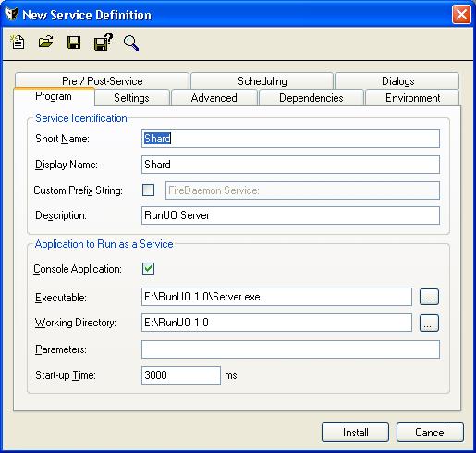Browse for the Executable path
Viewport: 476px width, 453px height.
[429, 297]
